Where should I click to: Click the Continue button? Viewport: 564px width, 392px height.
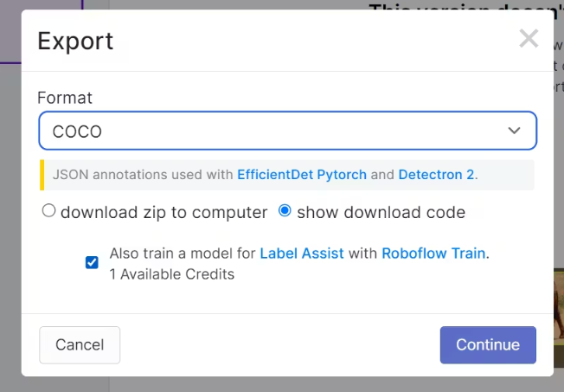488,345
